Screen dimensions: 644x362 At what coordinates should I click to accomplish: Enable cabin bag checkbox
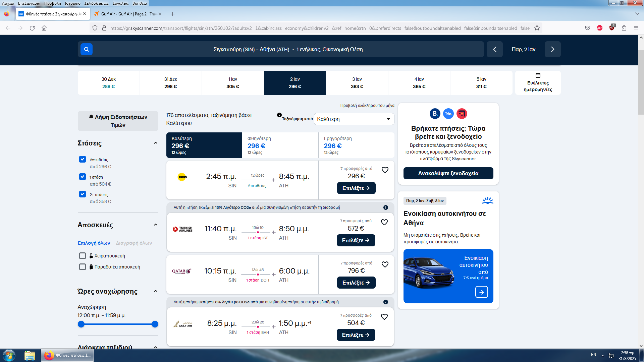point(83,256)
